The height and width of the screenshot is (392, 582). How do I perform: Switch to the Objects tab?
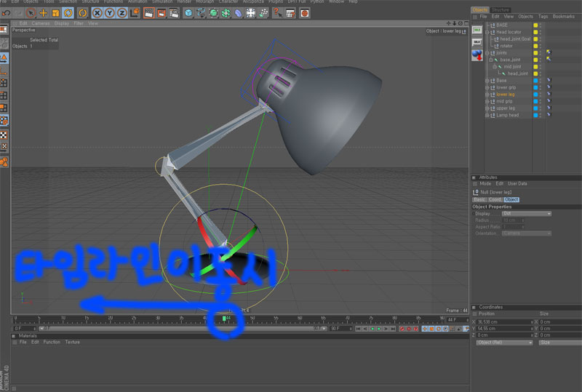click(480, 9)
